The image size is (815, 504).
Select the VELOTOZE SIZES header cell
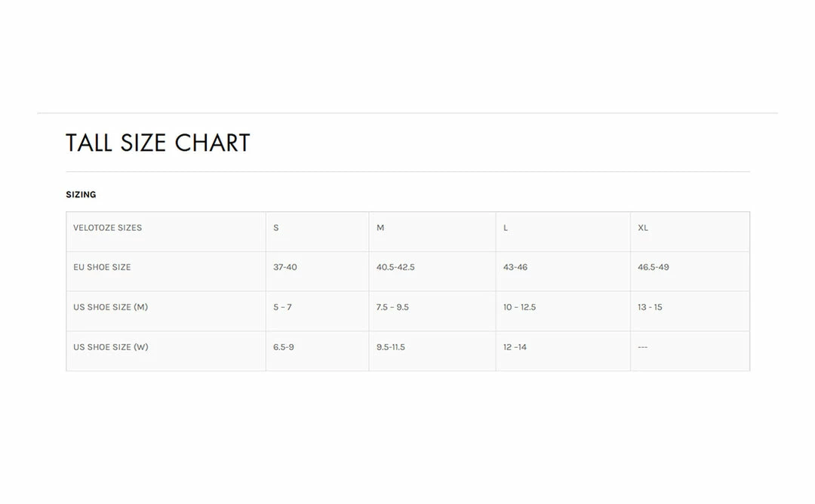(107, 228)
